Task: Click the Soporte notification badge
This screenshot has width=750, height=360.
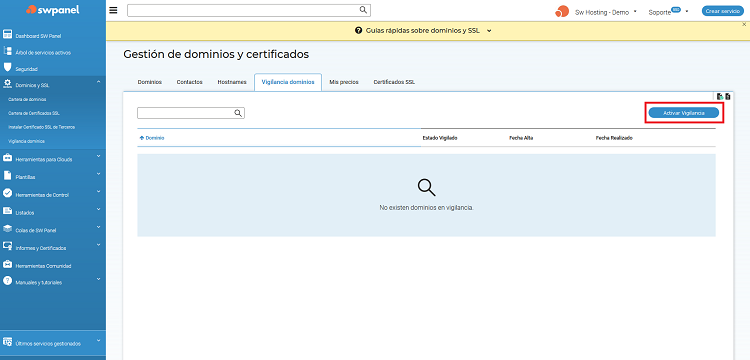Action: 676,9
